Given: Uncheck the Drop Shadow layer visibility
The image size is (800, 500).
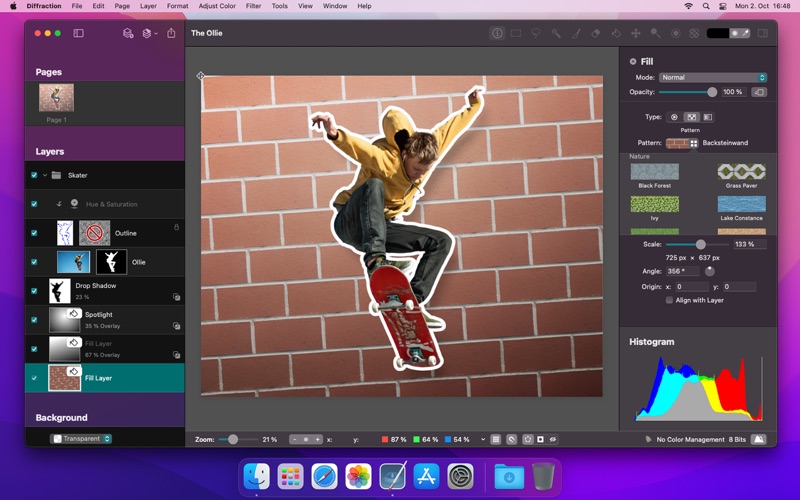Looking at the screenshot, I should [34, 291].
